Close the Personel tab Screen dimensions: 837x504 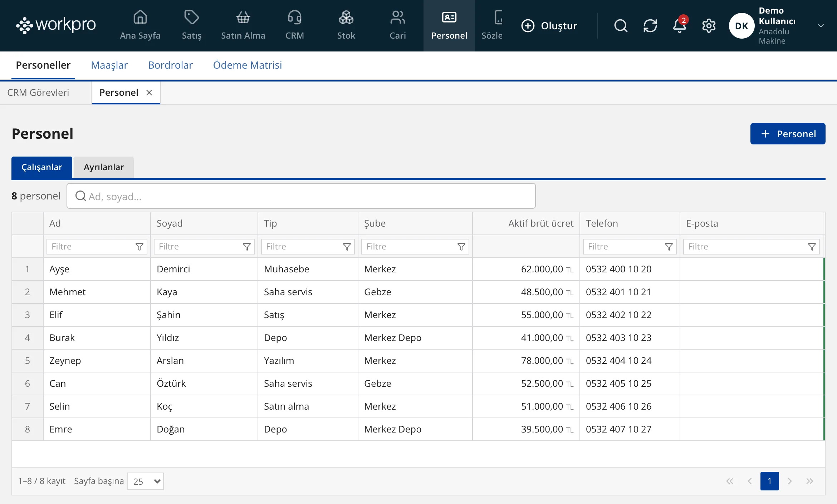pos(149,93)
